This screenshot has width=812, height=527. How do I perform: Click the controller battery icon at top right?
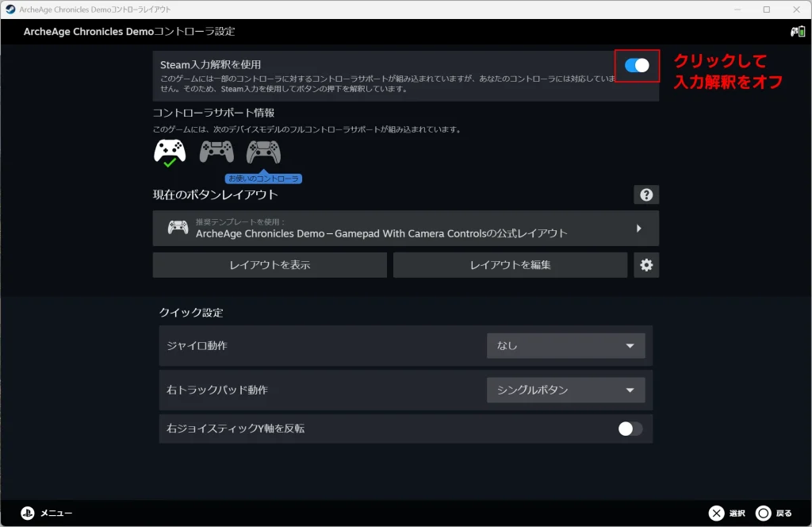coord(798,32)
